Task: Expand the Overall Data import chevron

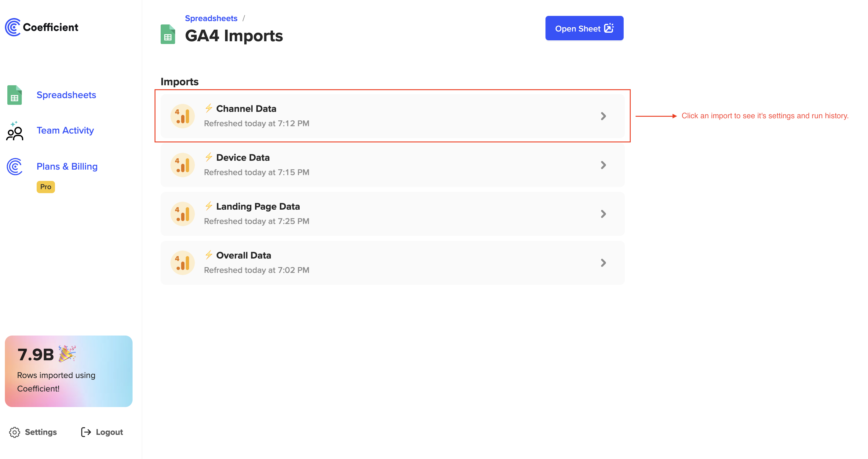Action: coord(603,263)
